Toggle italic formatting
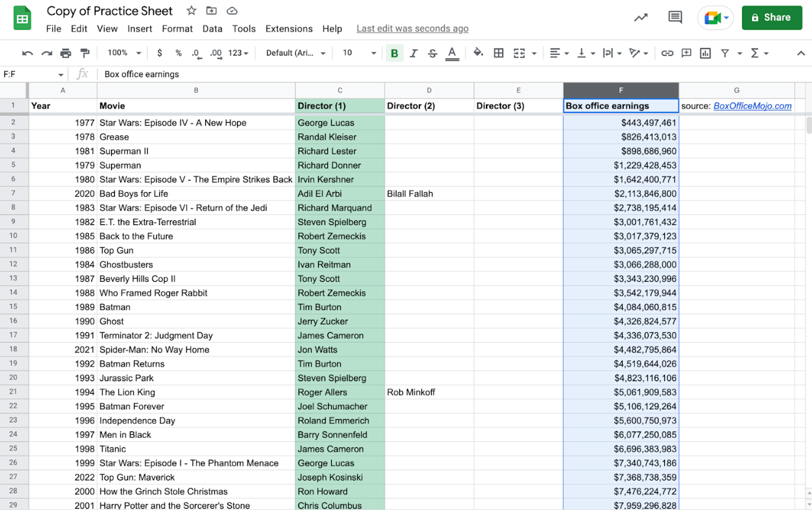 tap(413, 53)
